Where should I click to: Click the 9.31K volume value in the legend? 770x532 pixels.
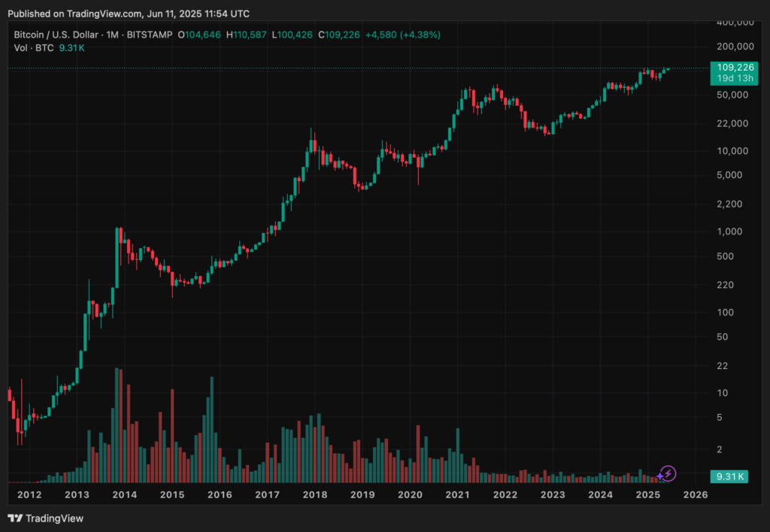[71, 48]
